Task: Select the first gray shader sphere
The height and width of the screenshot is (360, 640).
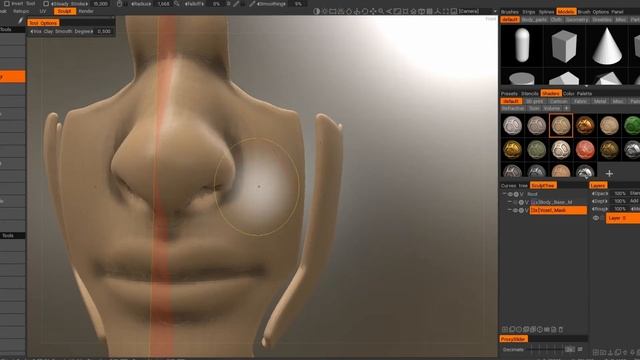Action: coord(512,125)
